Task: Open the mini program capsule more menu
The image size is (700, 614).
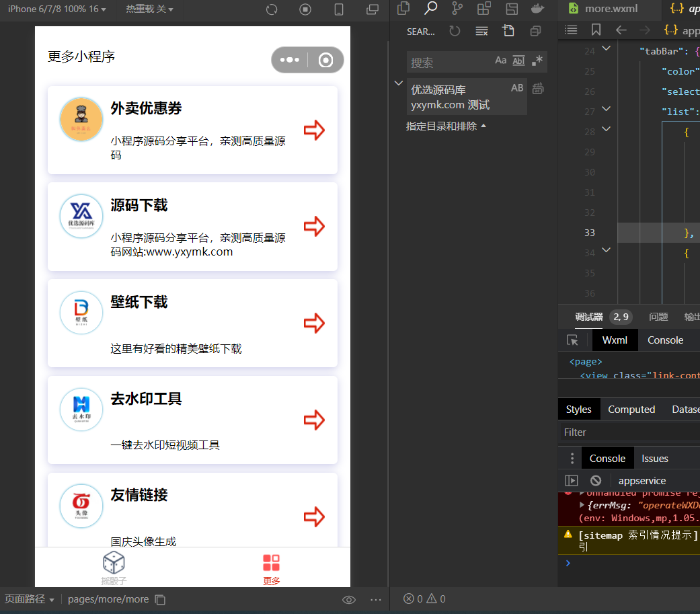Action: 290,60
